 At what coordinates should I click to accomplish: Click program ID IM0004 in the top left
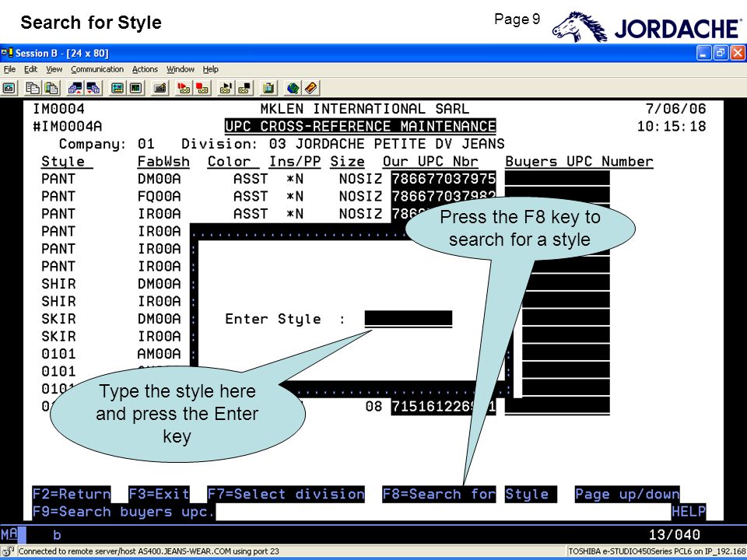point(58,109)
